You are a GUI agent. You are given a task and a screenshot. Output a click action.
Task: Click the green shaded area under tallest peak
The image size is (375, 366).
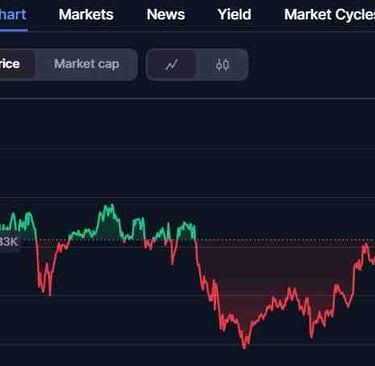click(x=108, y=228)
